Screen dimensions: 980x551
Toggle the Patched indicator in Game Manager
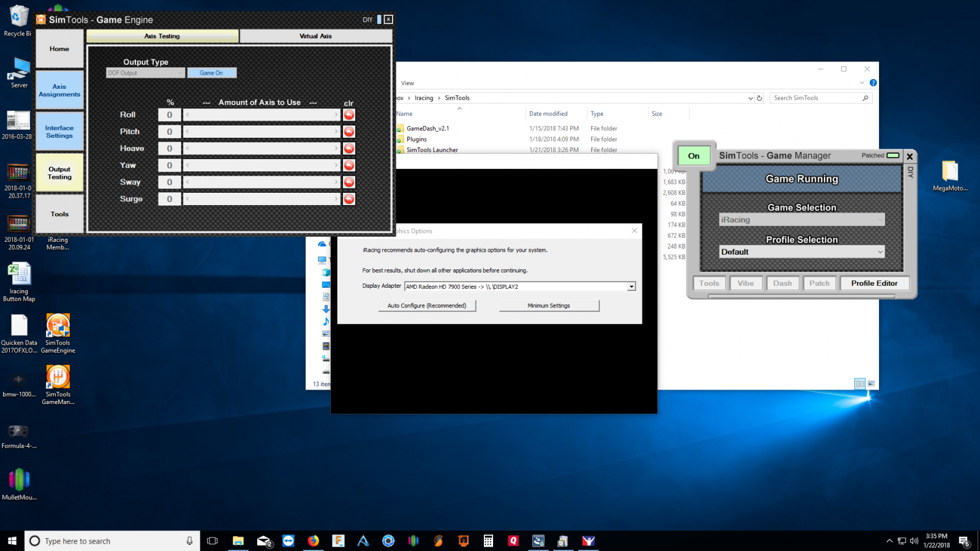[893, 156]
